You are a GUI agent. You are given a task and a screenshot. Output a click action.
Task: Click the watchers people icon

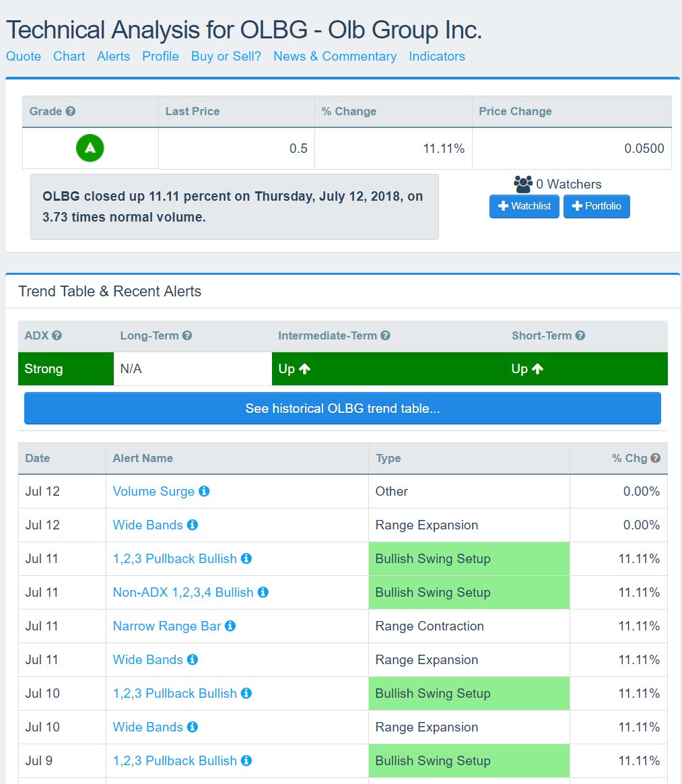click(523, 184)
